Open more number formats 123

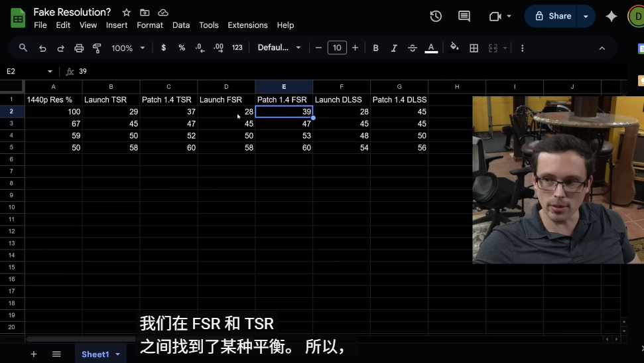pos(237,48)
